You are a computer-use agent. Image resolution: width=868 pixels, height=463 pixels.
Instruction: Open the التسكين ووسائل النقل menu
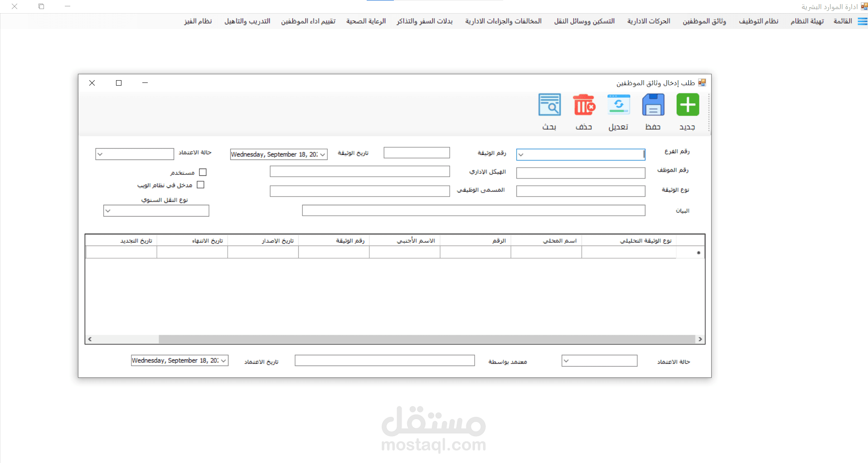(x=584, y=21)
